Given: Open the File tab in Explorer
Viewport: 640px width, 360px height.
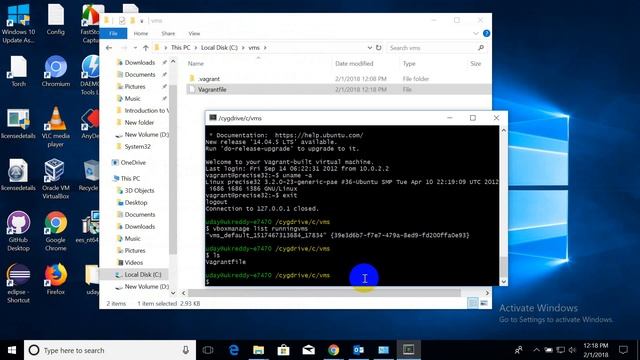Looking at the screenshot, I should tap(113, 33).
